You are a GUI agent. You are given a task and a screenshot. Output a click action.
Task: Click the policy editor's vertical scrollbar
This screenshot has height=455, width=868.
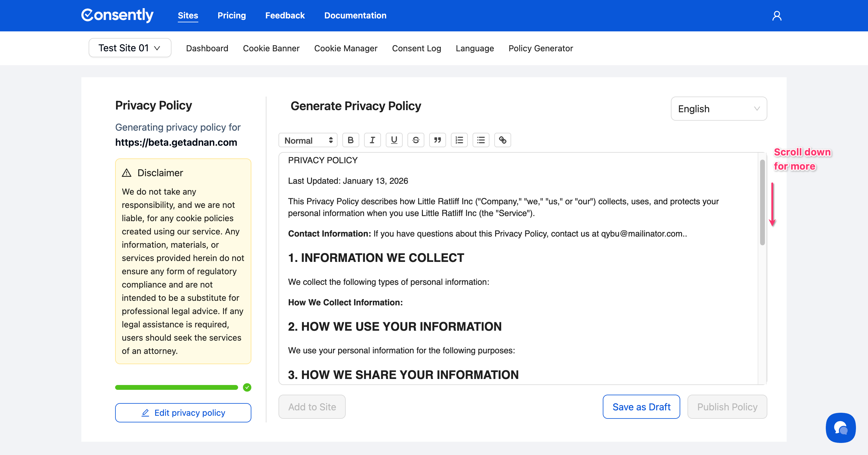(762, 202)
